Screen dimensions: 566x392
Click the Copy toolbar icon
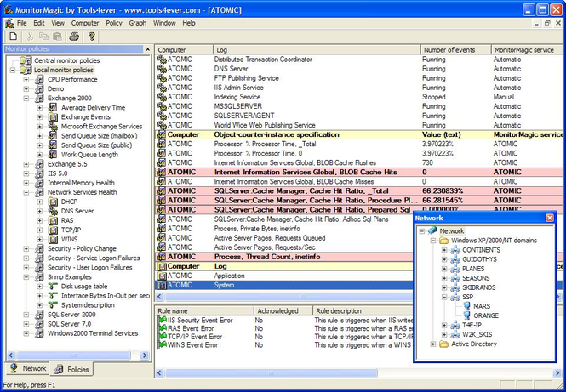(43, 37)
